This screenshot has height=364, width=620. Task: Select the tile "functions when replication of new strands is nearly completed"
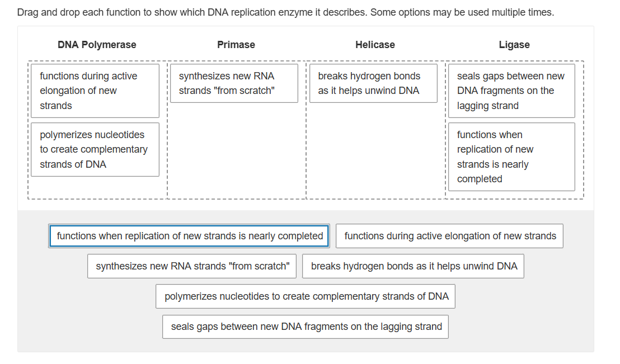coord(189,235)
